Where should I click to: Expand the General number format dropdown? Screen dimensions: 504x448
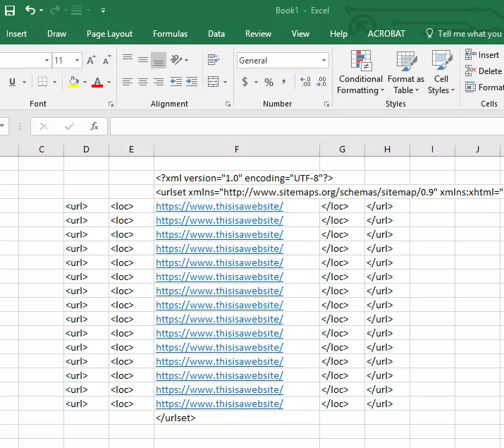[324, 61]
